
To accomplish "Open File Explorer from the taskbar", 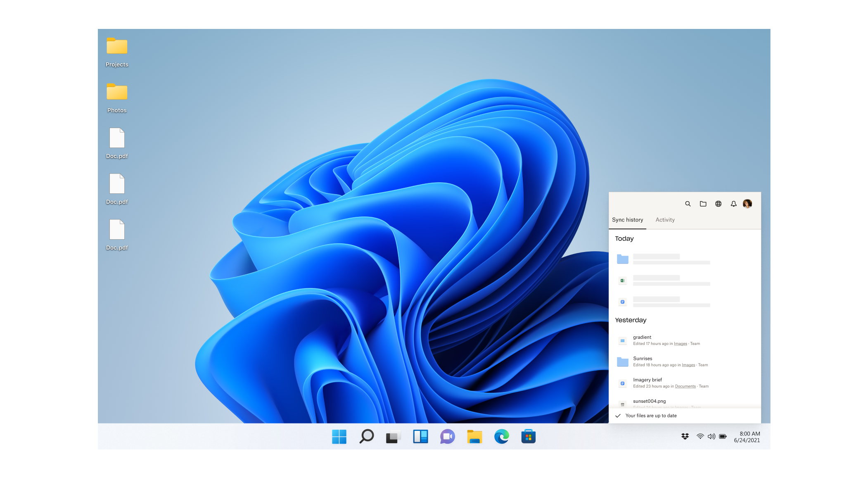I will click(474, 436).
